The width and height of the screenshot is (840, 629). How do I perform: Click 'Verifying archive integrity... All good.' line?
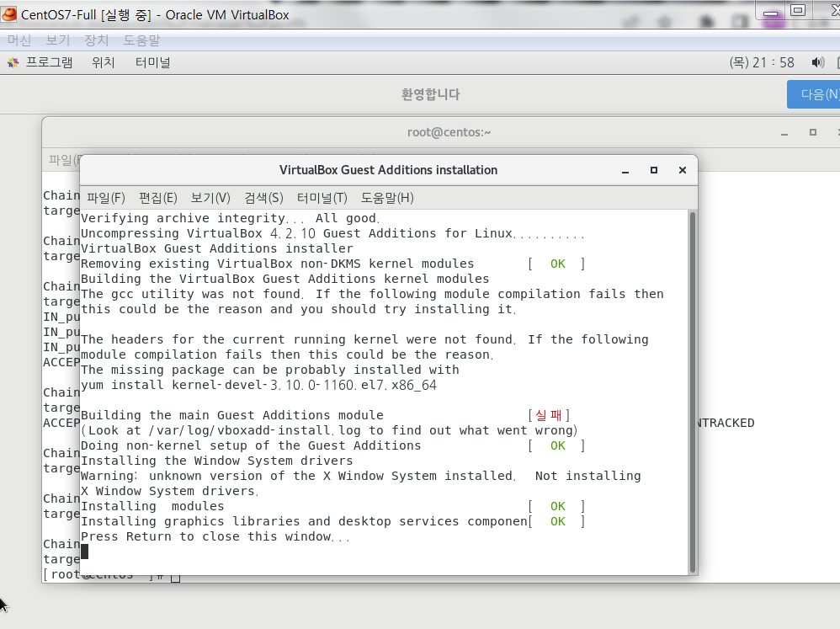[231, 219]
